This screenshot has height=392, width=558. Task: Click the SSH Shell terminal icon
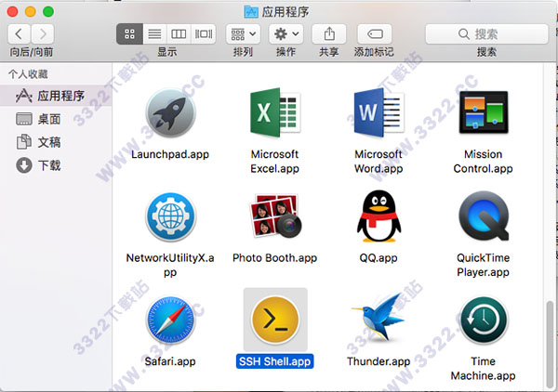[x=275, y=320]
